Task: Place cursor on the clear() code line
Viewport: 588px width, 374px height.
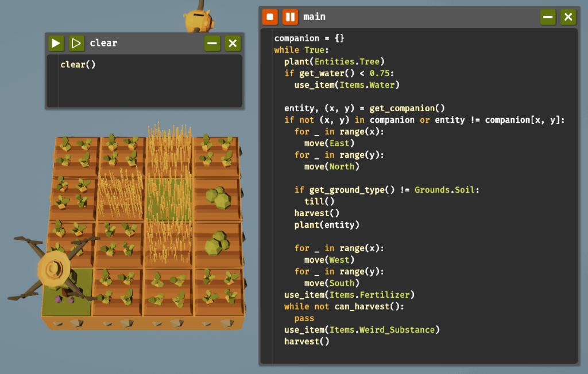Action: pos(78,64)
